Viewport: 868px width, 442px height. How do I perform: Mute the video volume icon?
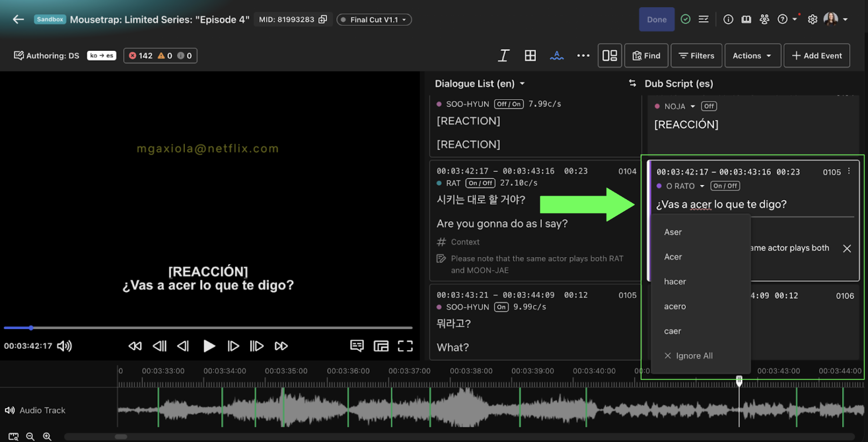click(64, 346)
